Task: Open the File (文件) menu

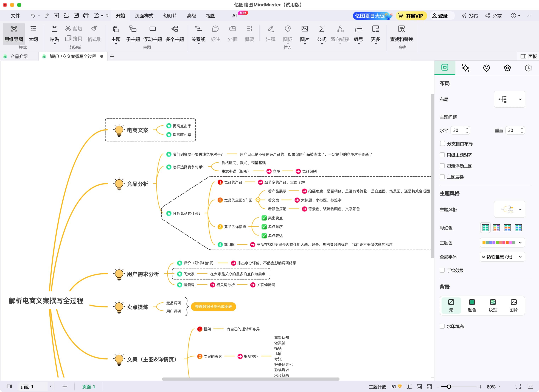Action: point(15,16)
